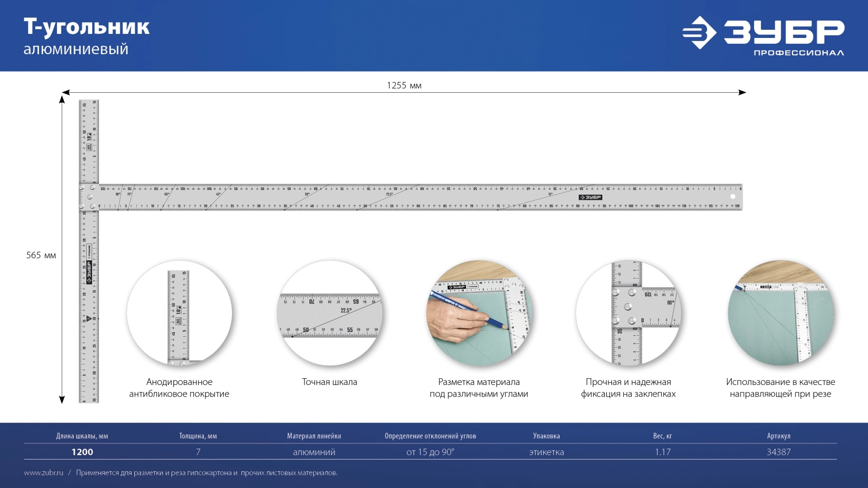
Task: Click the angle range от 15 до 90° value
Action: tap(430, 452)
